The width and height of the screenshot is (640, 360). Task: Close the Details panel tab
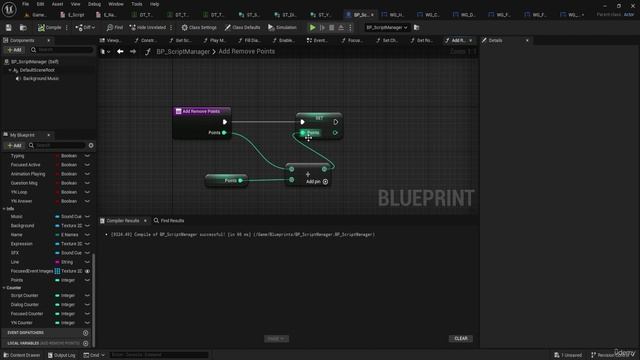527,40
